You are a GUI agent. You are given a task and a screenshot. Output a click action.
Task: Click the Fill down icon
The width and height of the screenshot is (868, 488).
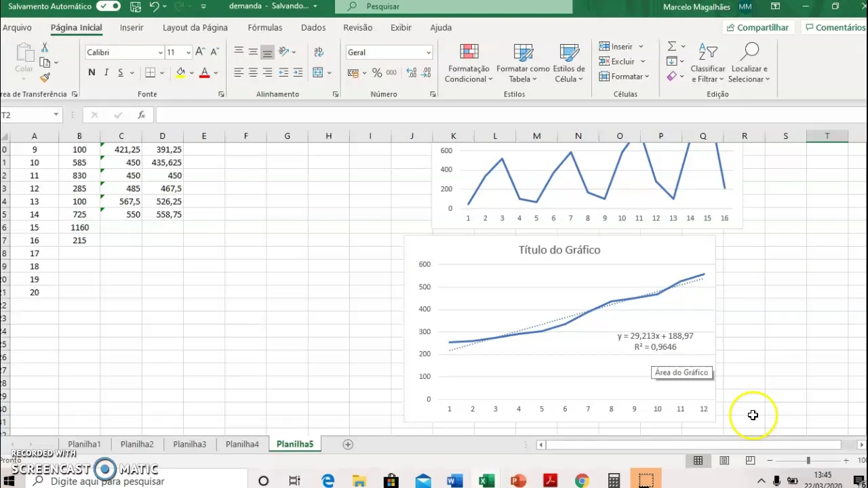[x=671, y=61]
